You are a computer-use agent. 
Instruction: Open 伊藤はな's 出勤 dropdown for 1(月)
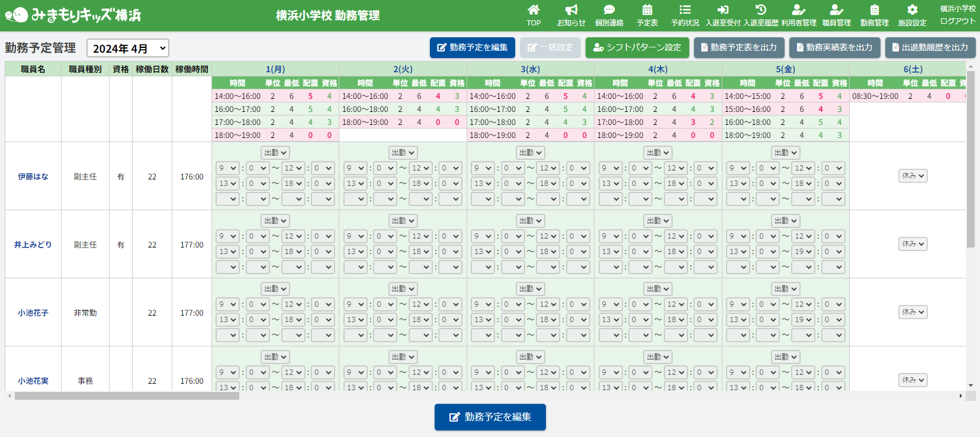[x=275, y=153]
